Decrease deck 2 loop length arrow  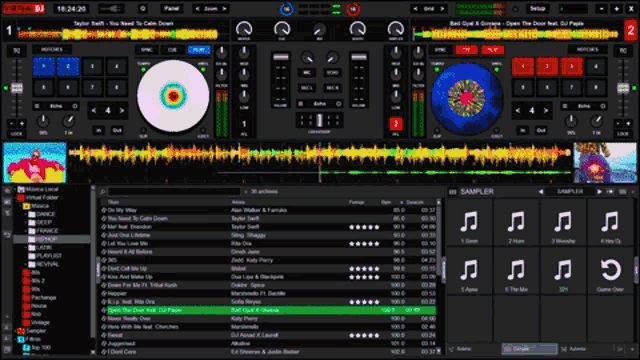coord(518,111)
